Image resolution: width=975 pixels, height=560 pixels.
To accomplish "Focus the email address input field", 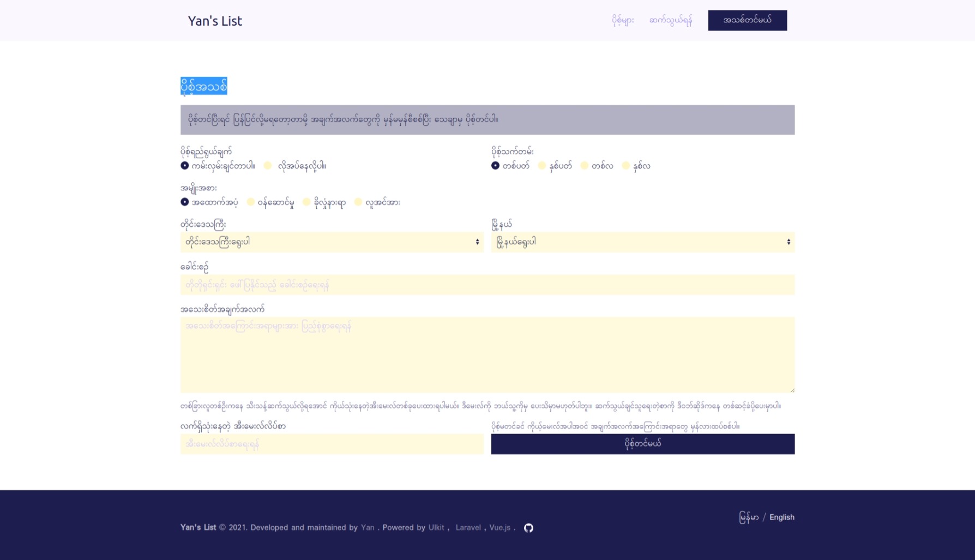I will 332,444.
